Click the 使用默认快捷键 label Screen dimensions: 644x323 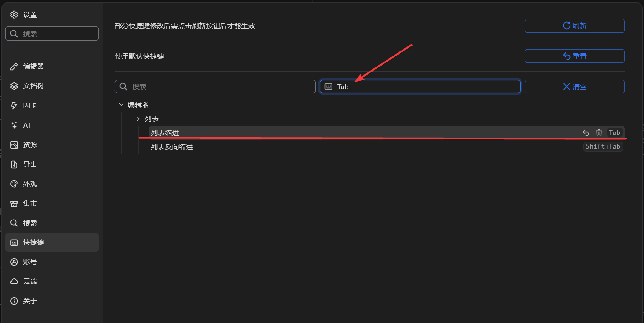click(x=139, y=56)
